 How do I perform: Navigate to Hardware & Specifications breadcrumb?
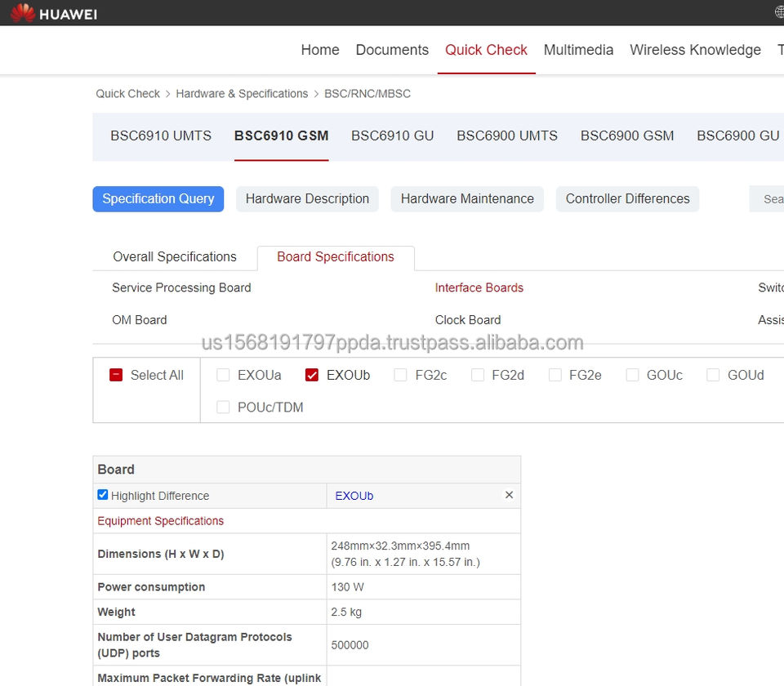click(x=242, y=94)
